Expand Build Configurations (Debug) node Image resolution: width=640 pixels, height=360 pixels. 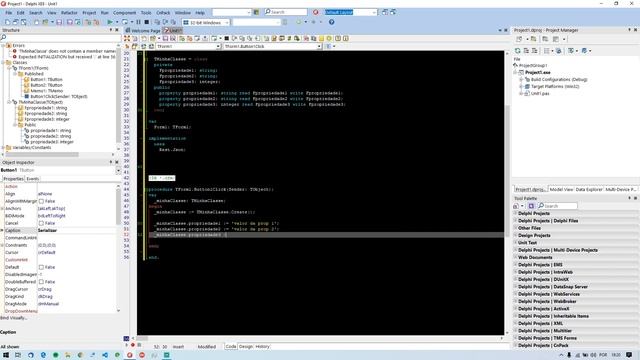click(x=521, y=80)
